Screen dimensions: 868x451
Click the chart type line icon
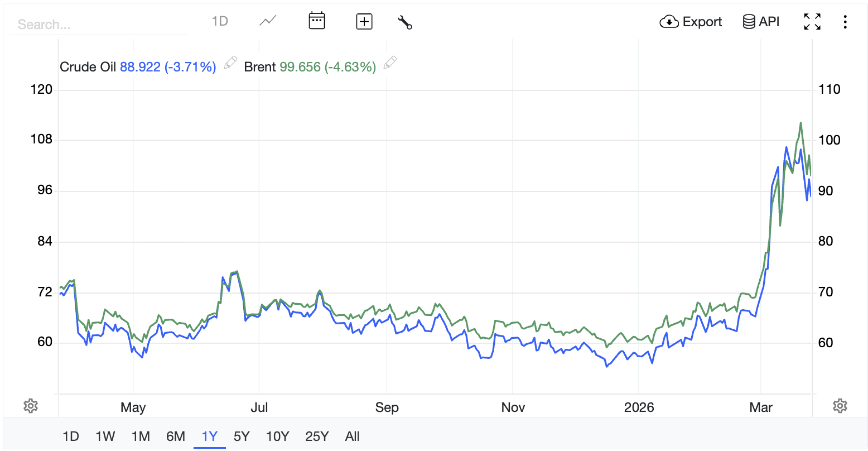click(x=268, y=21)
